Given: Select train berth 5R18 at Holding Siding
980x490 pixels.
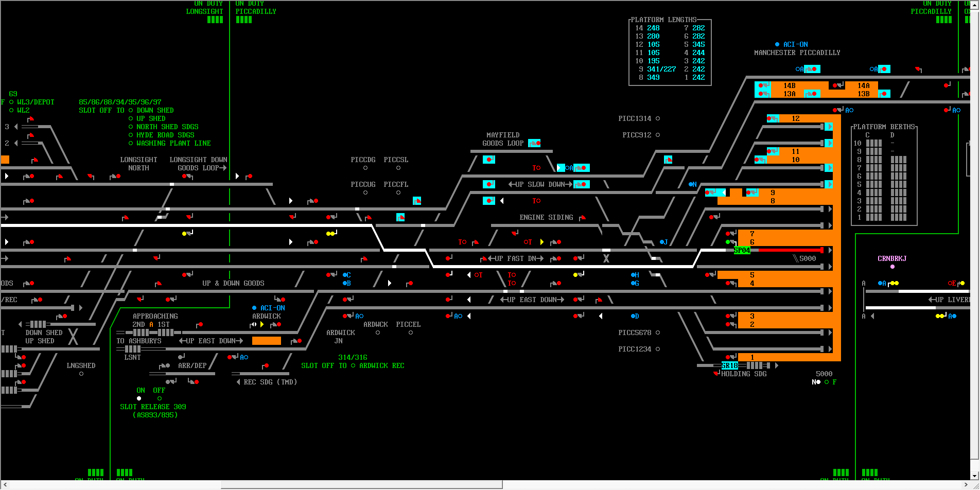Looking at the screenshot, I should [x=729, y=365].
